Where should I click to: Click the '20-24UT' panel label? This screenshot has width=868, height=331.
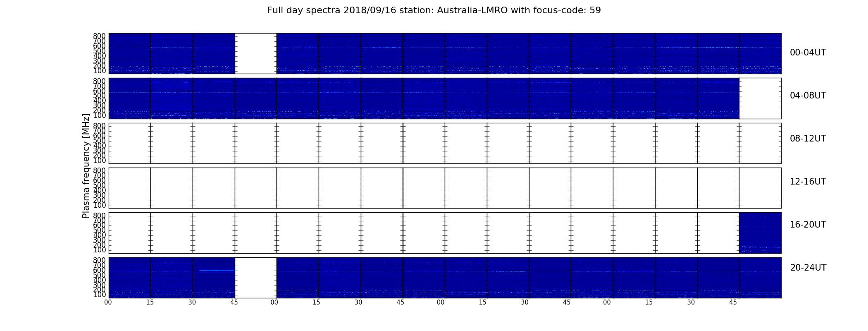pyautogui.click(x=808, y=268)
